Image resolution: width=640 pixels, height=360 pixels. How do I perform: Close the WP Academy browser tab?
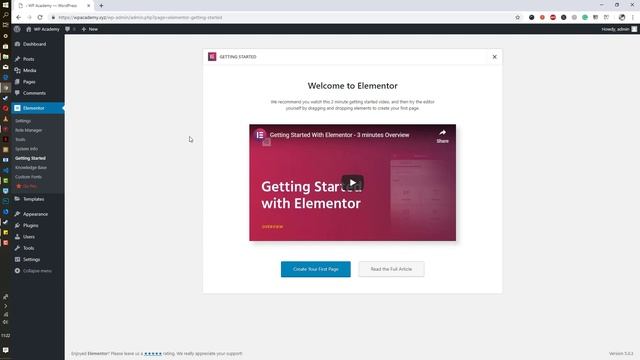click(x=89, y=6)
